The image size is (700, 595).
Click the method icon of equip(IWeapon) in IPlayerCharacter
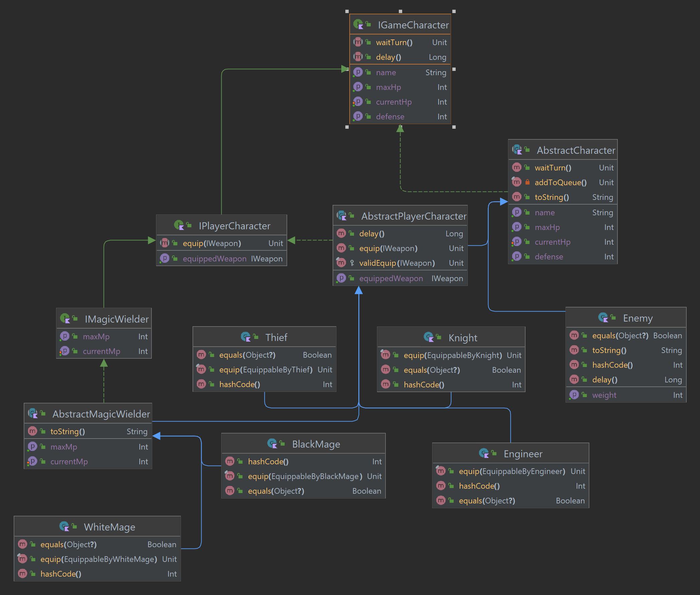click(x=164, y=243)
